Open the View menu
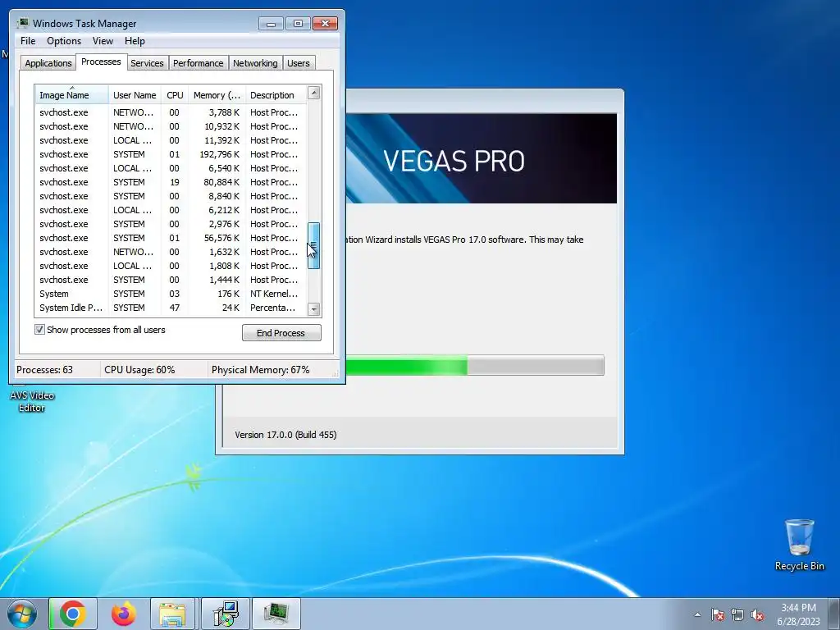Viewport: 840px width, 630px height. [103, 41]
